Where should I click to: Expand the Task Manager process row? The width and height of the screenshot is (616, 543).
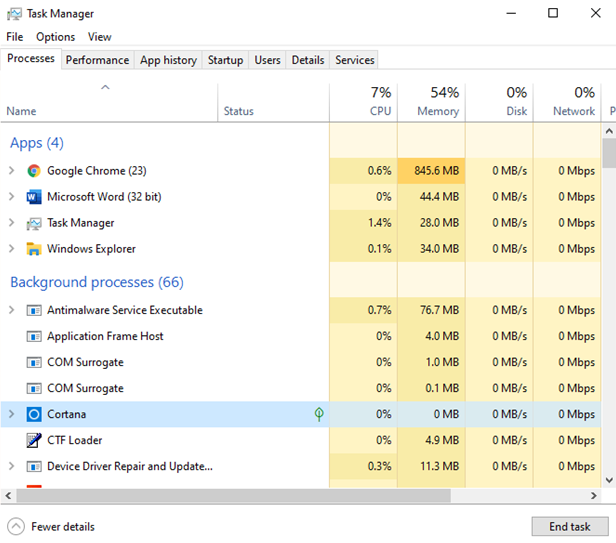(11, 223)
